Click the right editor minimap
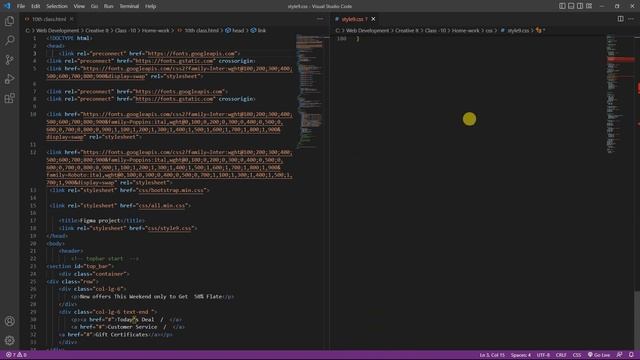 tap(619, 94)
